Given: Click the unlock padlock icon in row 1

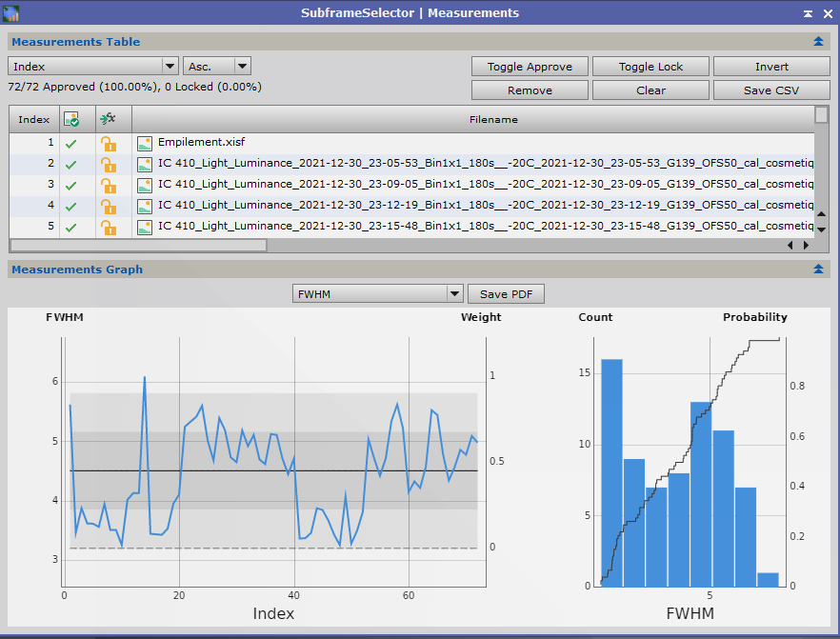Looking at the screenshot, I should [109, 143].
